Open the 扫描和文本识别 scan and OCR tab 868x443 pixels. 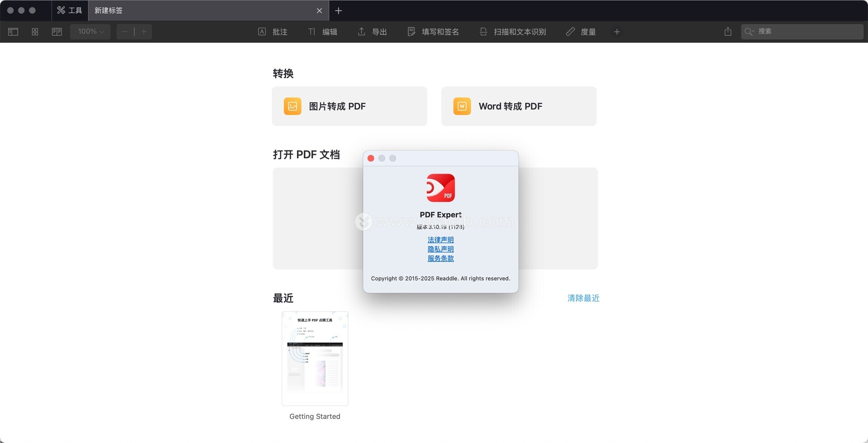point(513,32)
